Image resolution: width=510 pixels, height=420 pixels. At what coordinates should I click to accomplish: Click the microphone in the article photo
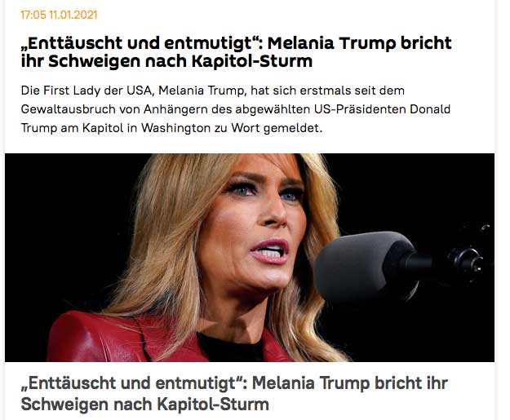click(x=367, y=265)
